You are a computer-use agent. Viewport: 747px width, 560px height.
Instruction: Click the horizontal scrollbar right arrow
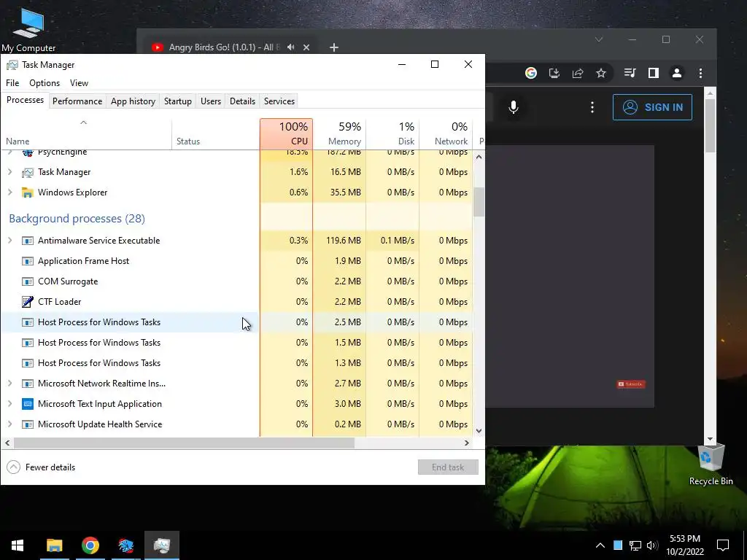[x=467, y=443]
